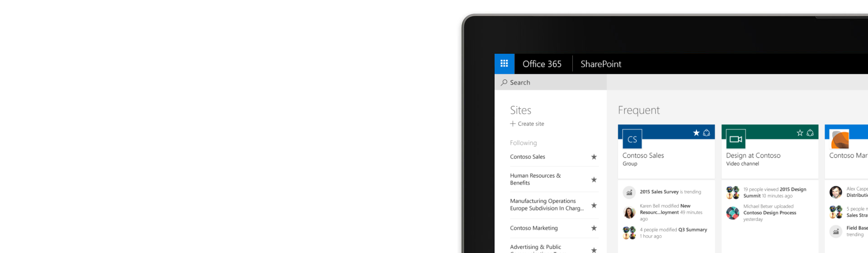Click Video channel subtitle on Design card
868x253 pixels.
tap(742, 164)
